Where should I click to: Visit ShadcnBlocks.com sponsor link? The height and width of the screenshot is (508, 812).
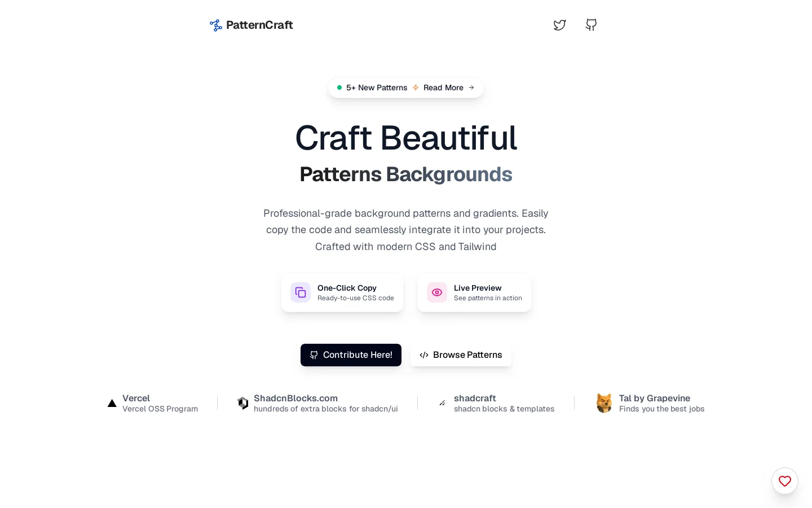[x=317, y=403]
